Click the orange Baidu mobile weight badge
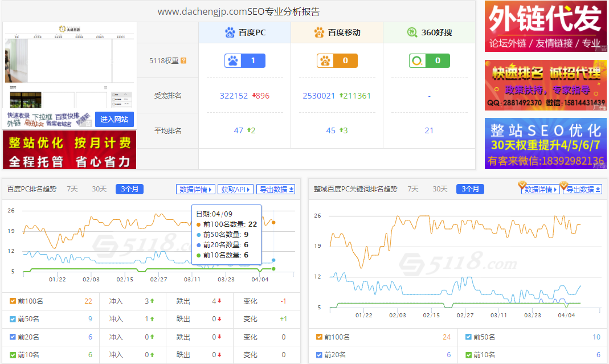 pyautogui.click(x=337, y=60)
